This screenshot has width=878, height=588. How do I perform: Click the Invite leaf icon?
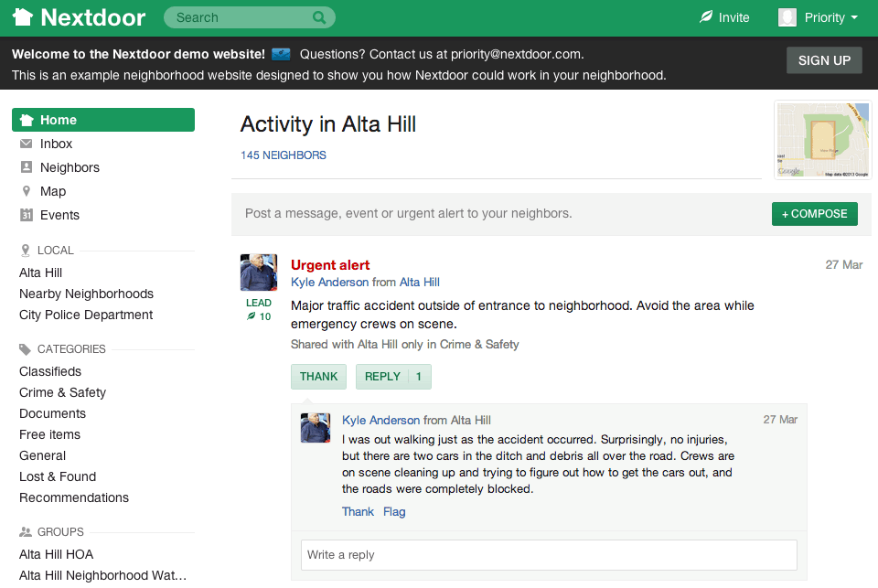(705, 16)
